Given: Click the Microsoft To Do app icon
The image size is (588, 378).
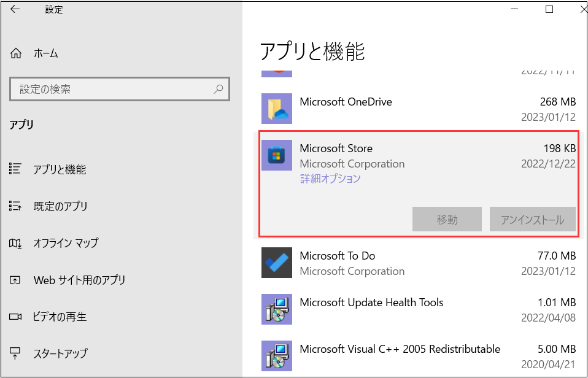Looking at the screenshot, I should point(276,263).
